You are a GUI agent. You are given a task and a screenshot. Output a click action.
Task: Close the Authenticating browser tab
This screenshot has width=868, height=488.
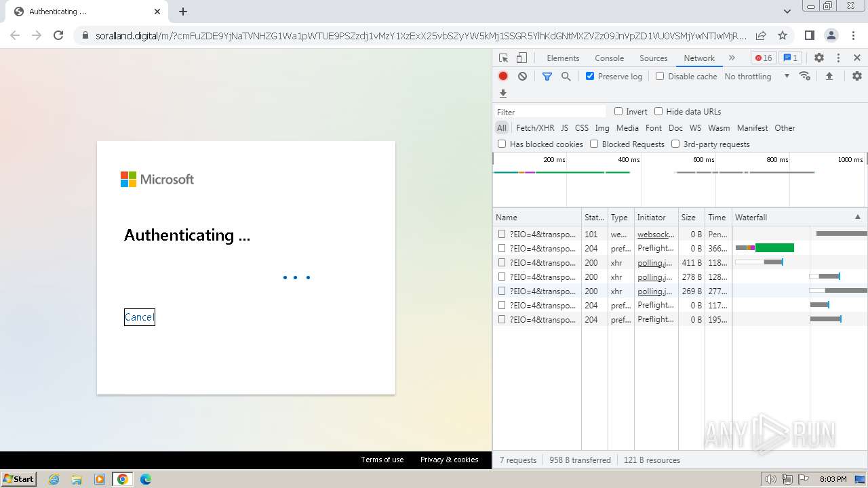click(x=157, y=12)
